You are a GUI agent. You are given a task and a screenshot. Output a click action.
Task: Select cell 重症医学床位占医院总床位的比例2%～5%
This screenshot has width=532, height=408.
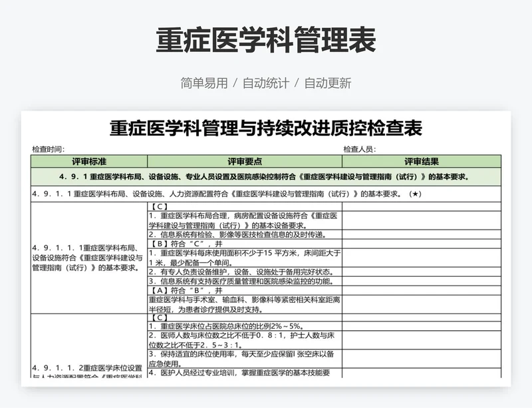tap(245, 326)
